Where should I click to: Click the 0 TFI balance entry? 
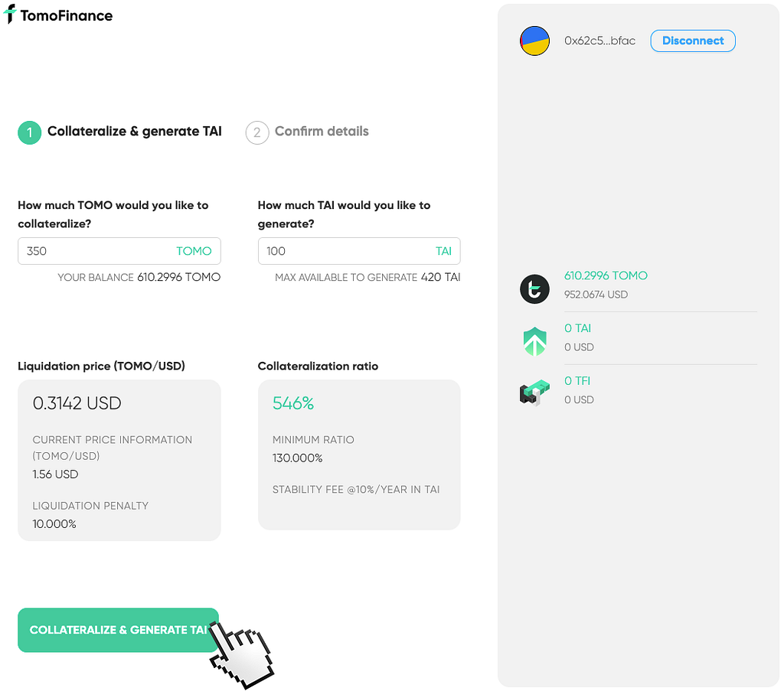pos(577,381)
